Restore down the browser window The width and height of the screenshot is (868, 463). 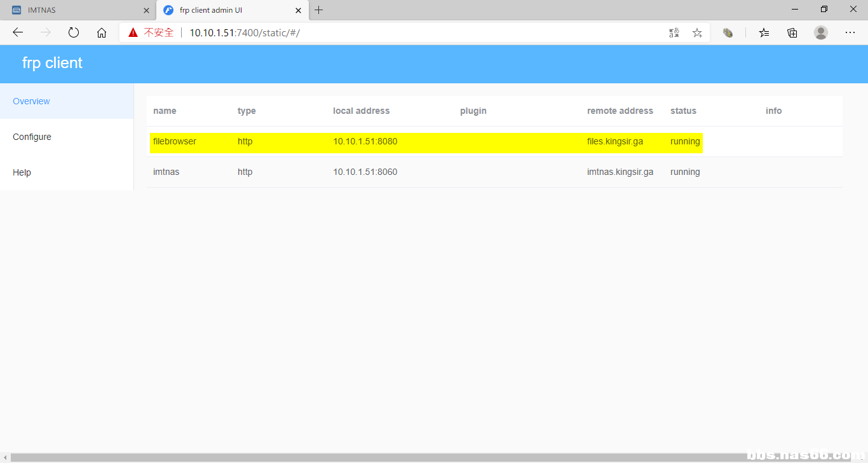tap(824, 10)
